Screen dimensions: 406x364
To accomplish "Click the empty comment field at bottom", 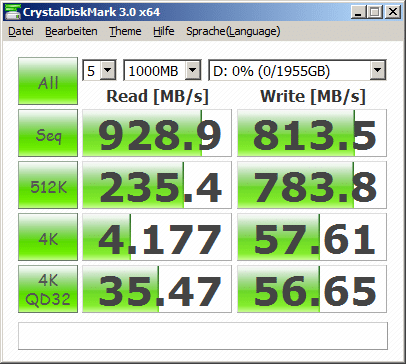I will (203, 336).
